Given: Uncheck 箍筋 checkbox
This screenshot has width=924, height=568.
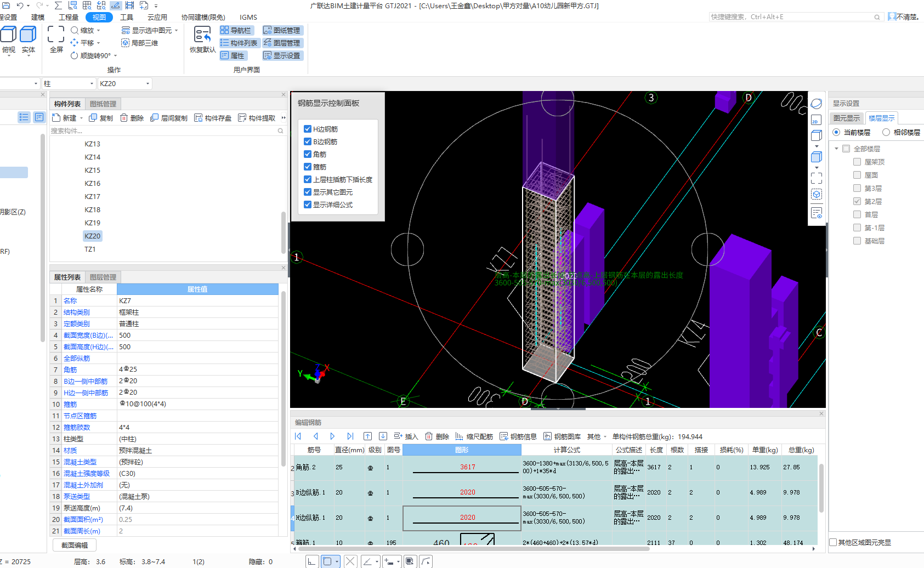Looking at the screenshot, I should (308, 167).
